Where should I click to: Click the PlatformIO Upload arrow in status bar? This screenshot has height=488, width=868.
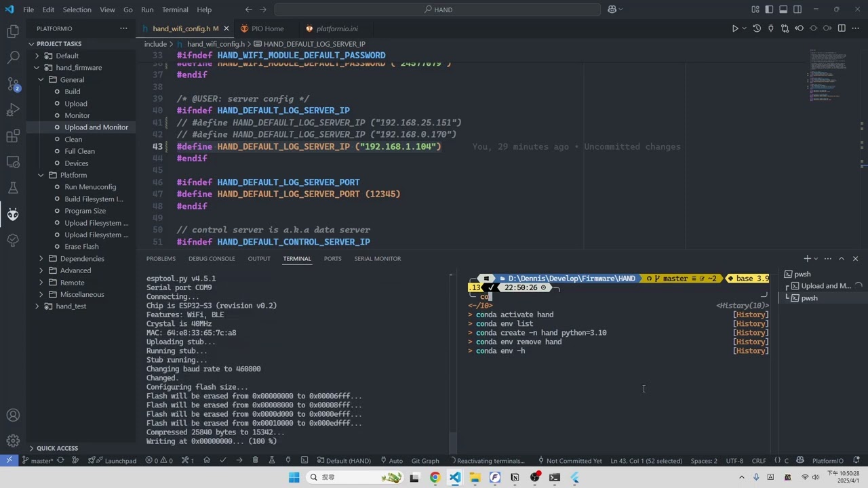click(x=239, y=461)
